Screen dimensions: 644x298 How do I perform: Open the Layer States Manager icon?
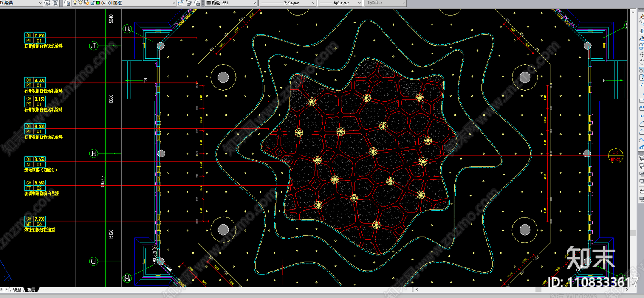pyautogui.click(x=197, y=3)
